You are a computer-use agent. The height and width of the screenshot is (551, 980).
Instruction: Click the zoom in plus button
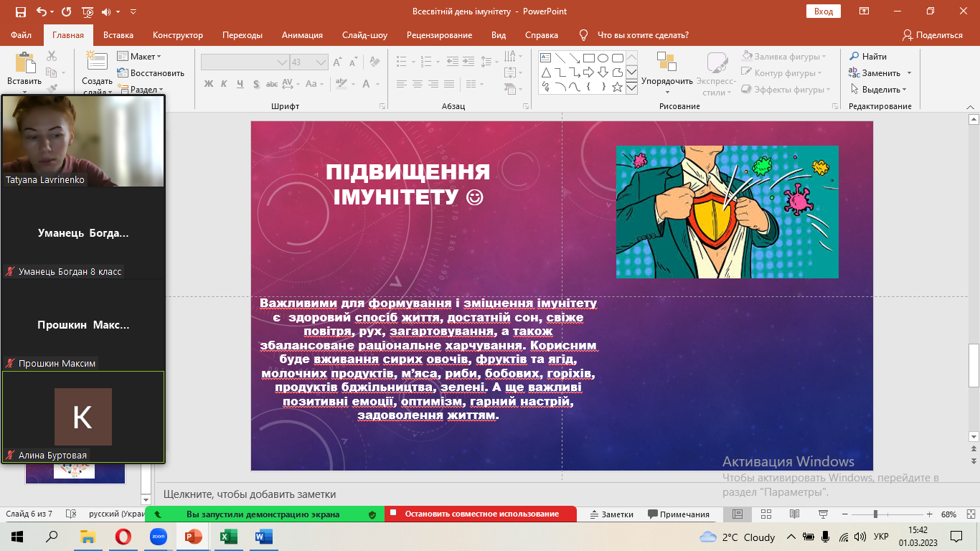click(930, 514)
